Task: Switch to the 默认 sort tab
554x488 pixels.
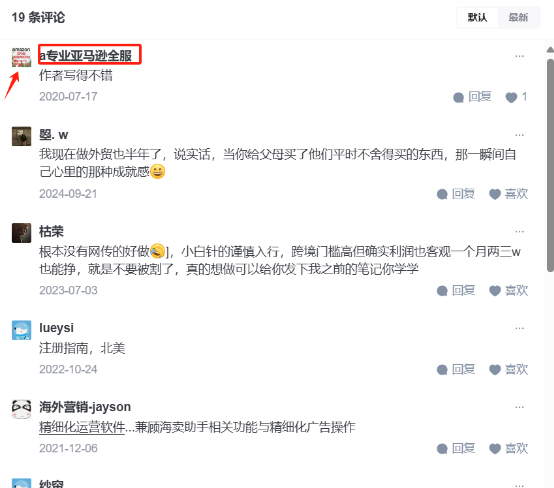Action: pyautogui.click(x=477, y=17)
